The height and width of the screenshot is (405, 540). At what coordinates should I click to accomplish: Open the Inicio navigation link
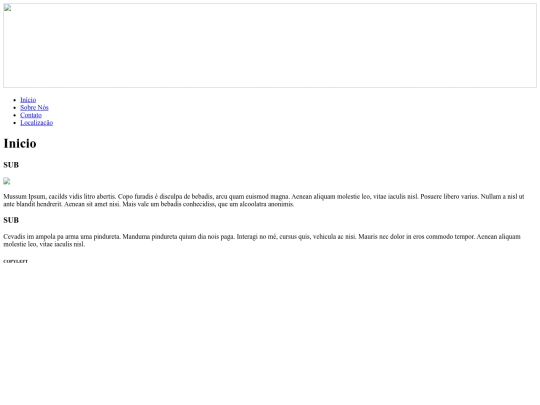(x=28, y=100)
